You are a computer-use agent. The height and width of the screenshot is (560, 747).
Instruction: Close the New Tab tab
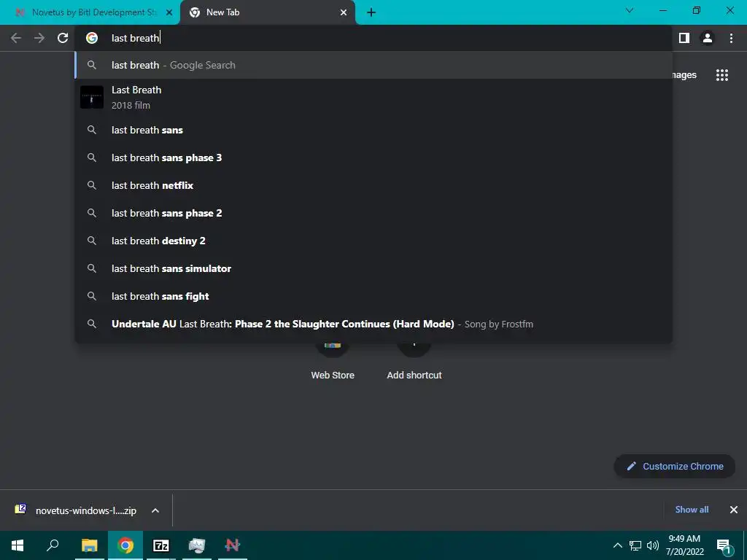344,12
